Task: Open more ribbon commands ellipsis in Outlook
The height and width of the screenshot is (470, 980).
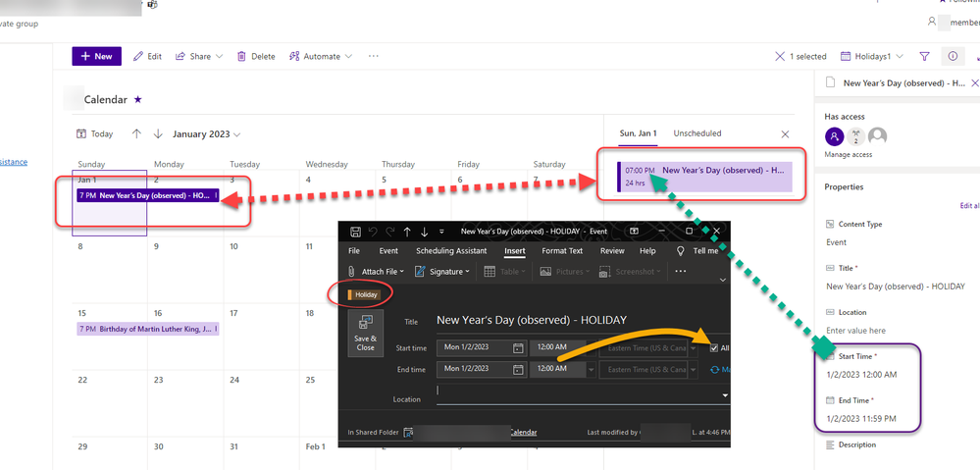Action: (x=681, y=271)
